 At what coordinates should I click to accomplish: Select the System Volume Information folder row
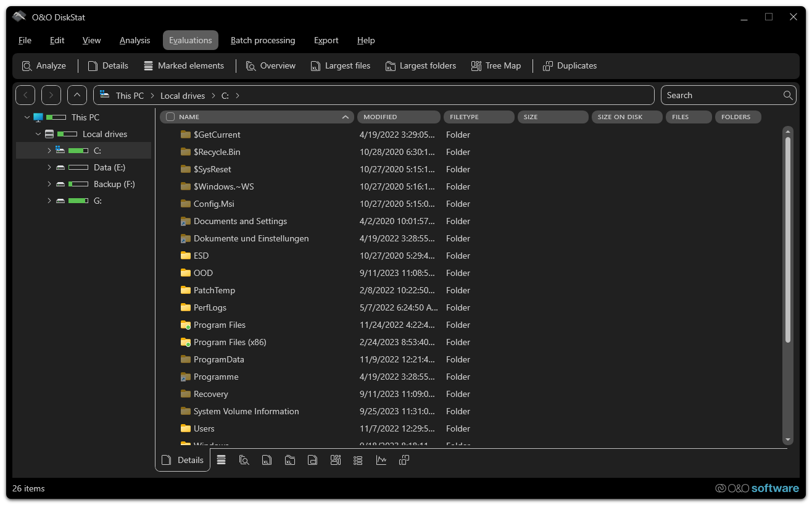470,411
